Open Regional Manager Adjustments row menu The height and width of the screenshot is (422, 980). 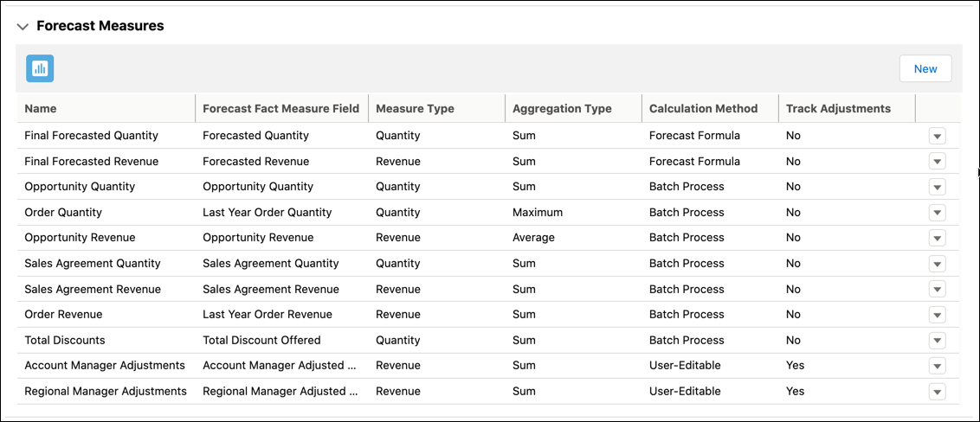click(x=937, y=392)
